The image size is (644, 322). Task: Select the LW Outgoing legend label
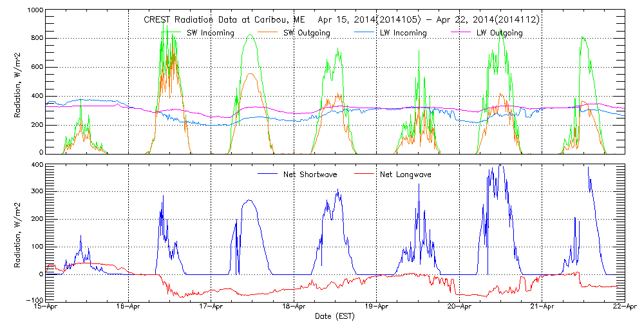pyautogui.click(x=499, y=33)
